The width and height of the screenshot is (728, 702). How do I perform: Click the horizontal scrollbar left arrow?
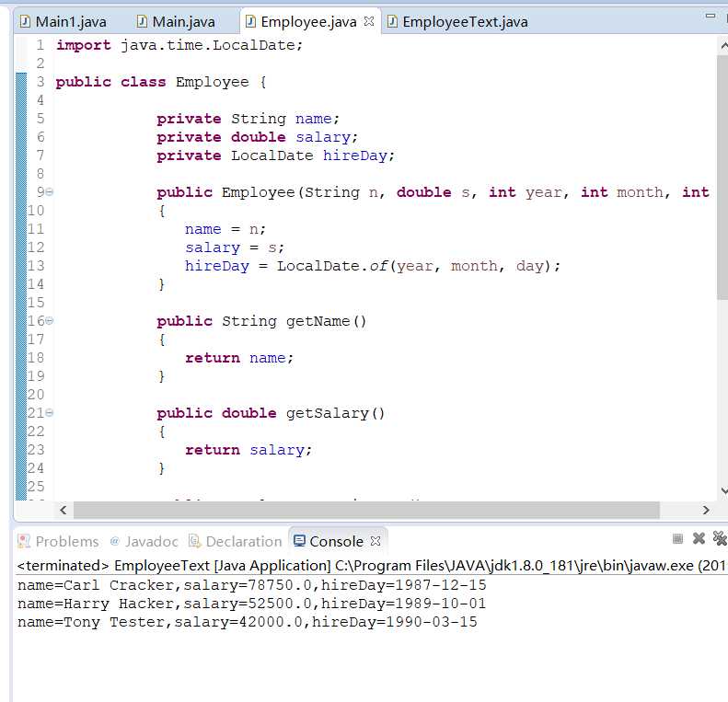[x=64, y=511]
